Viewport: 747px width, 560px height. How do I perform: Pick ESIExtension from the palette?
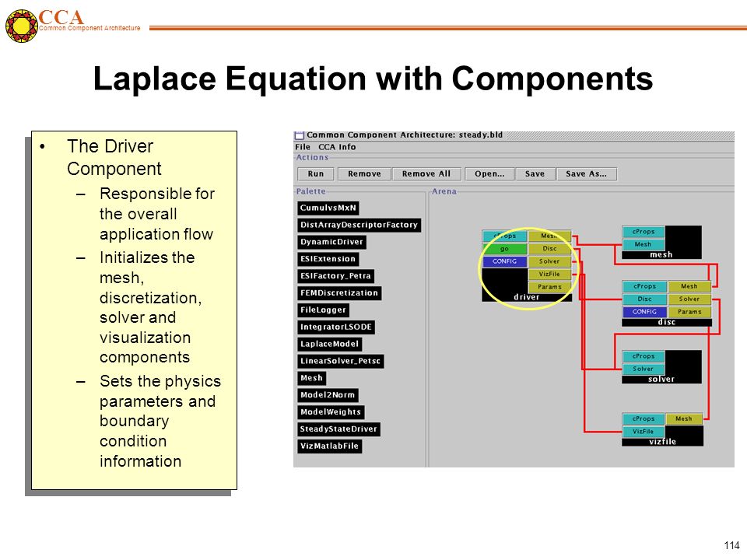click(x=328, y=259)
